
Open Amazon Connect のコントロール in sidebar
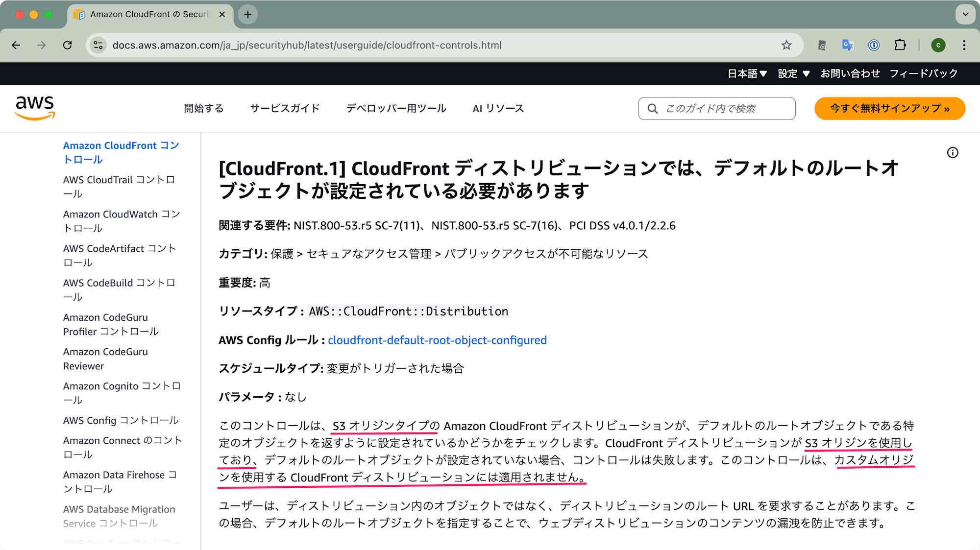(x=122, y=447)
